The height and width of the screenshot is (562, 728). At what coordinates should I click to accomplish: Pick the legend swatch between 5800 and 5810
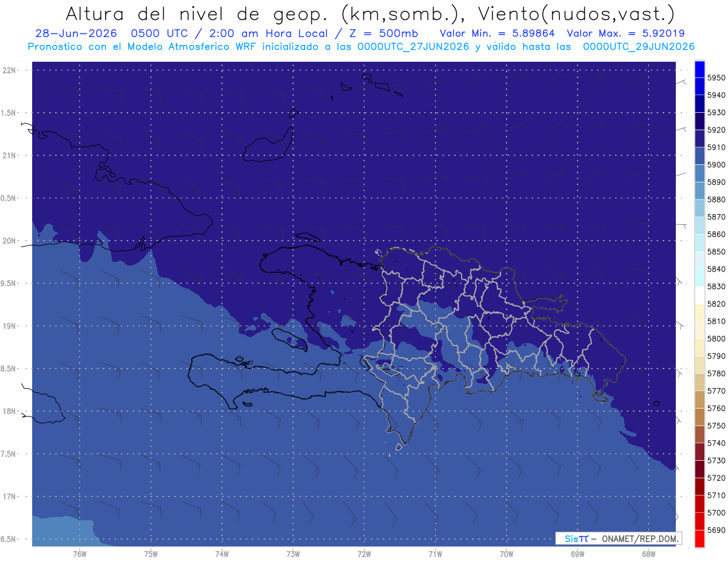click(699, 330)
